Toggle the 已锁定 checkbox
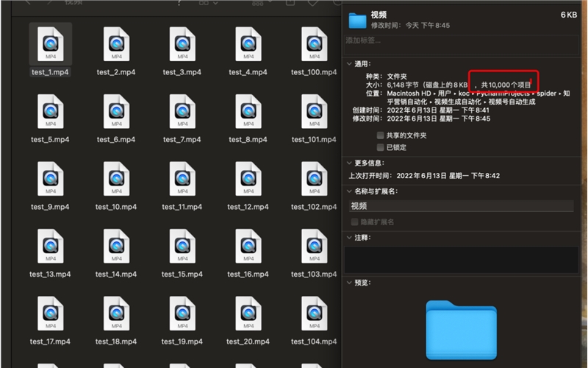 (x=380, y=147)
